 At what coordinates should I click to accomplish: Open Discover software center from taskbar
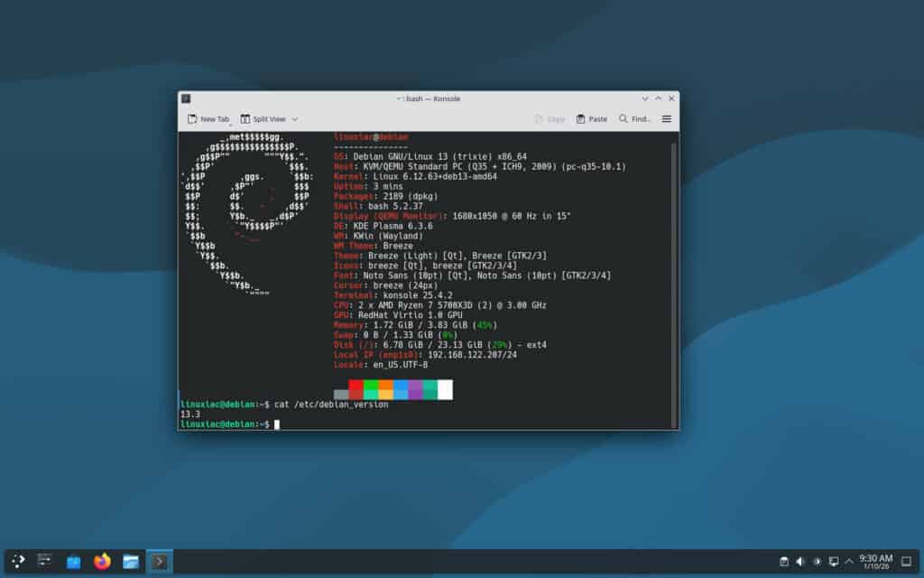[x=73, y=561]
